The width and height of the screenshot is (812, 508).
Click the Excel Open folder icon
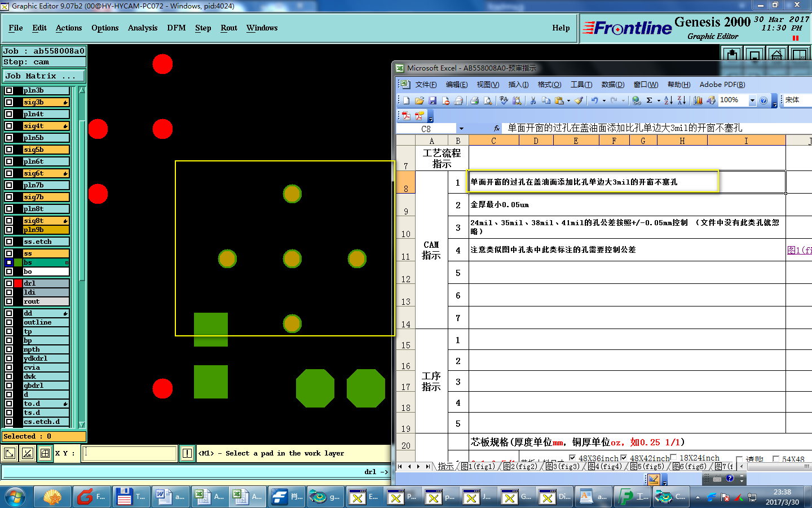[x=419, y=100]
